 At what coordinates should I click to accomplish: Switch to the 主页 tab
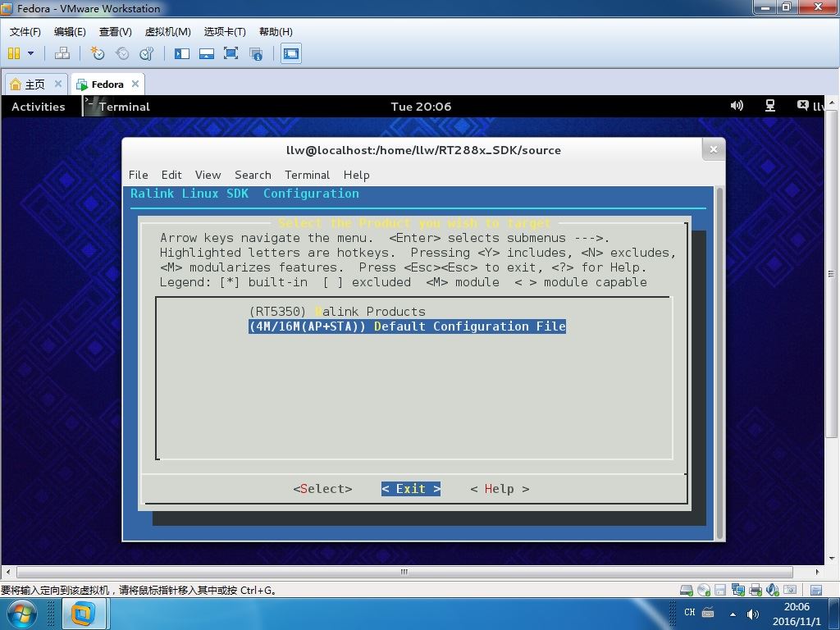tap(35, 84)
